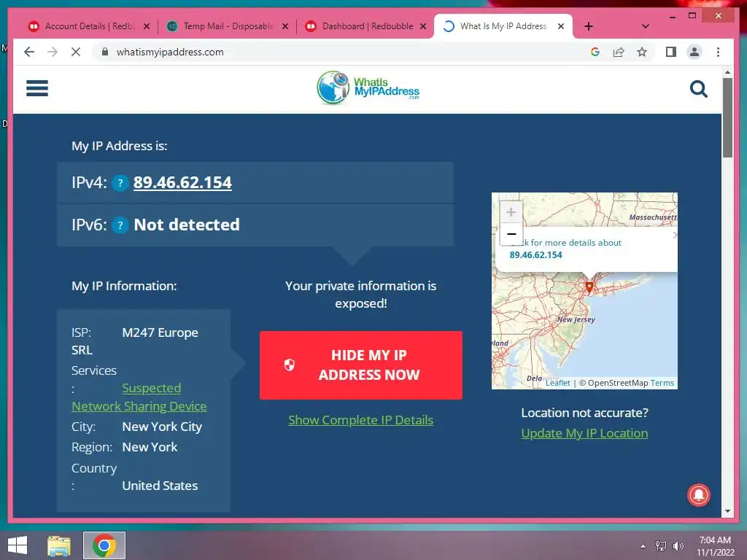Screen dimensions: 747x560
Task: Close the Temp Mail tab
Action: 285,26
